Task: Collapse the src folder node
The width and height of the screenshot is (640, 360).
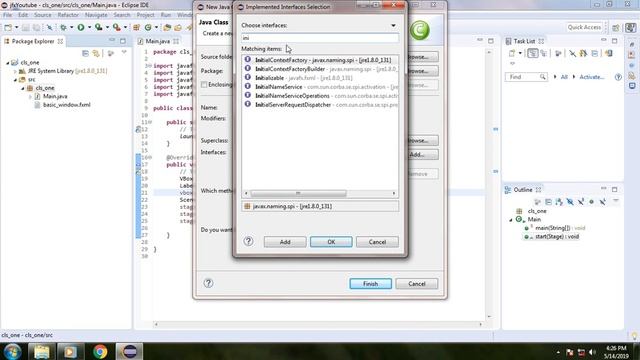Action: pyautogui.click(x=16, y=80)
